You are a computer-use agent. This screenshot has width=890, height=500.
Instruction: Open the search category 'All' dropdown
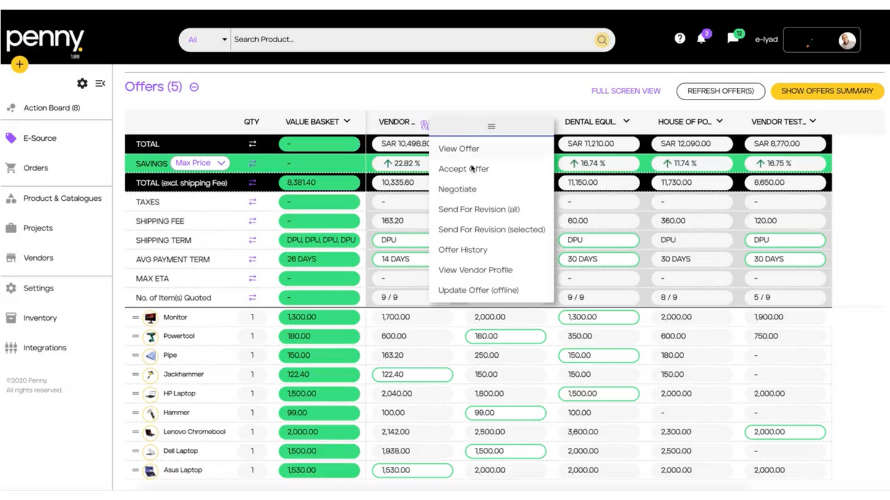click(x=206, y=40)
